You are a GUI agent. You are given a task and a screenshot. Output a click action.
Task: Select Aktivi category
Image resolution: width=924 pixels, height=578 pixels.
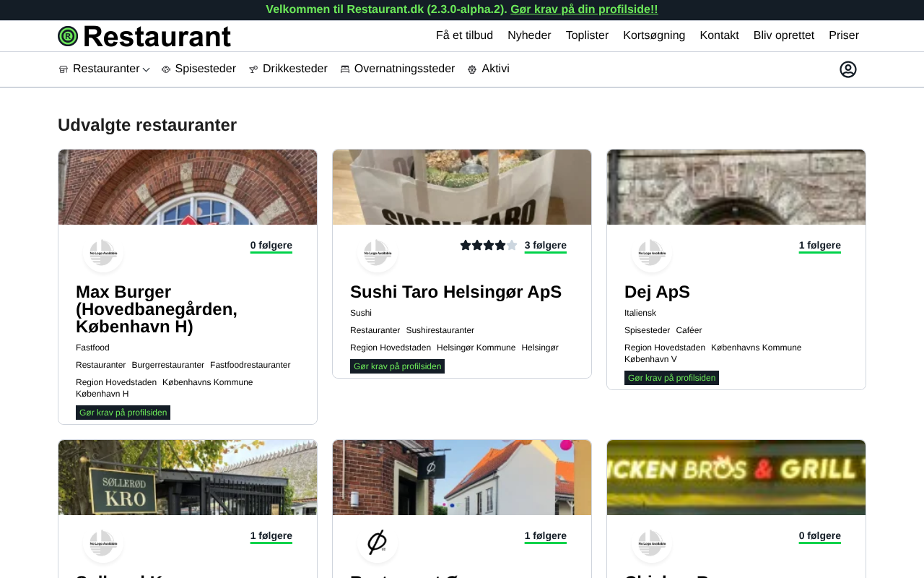pyautogui.click(x=495, y=69)
